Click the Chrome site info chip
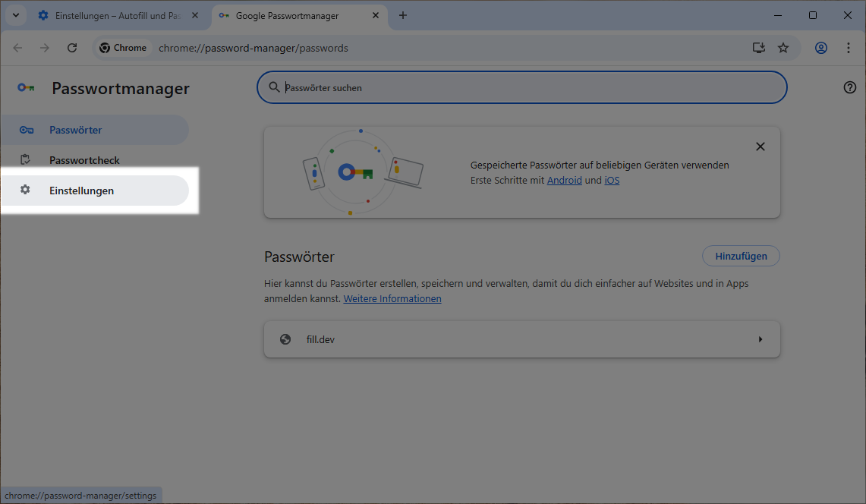866x504 pixels. 123,48
